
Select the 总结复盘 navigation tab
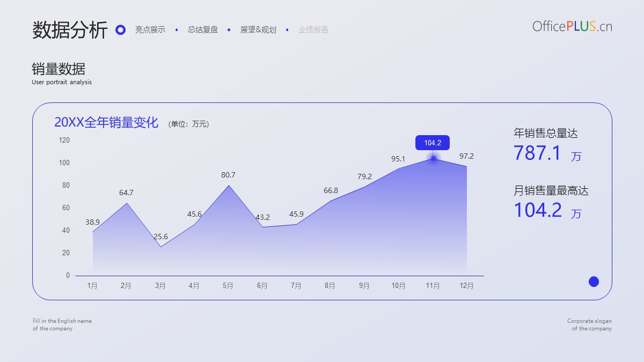click(203, 30)
